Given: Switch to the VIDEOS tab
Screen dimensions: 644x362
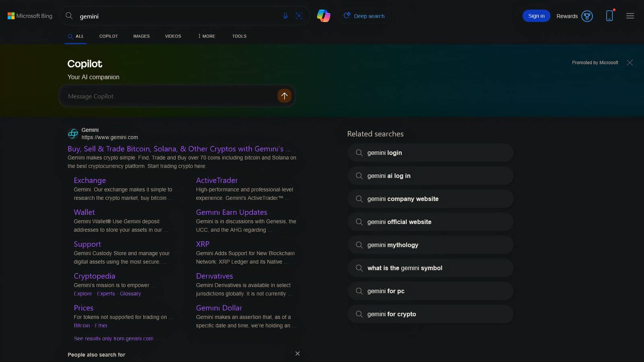Looking at the screenshot, I should click(x=173, y=36).
